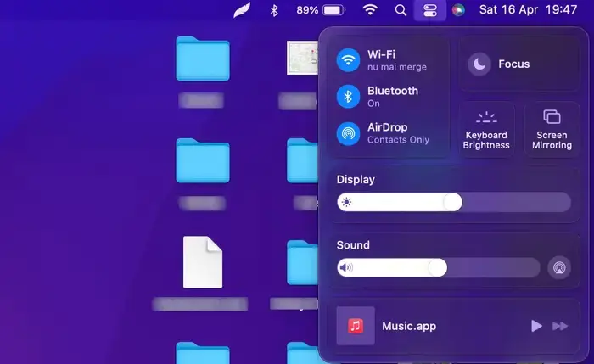The height and width of the screenshot is (364, 594).
Task: Open Keyboard Brightness control
Action: point(486,129)
